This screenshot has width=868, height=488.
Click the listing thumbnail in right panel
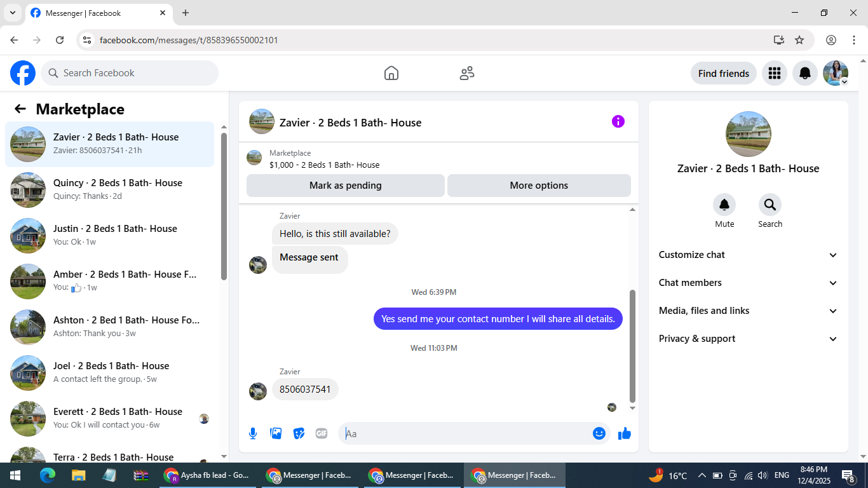pyautogui.click(x=748, y=134)
